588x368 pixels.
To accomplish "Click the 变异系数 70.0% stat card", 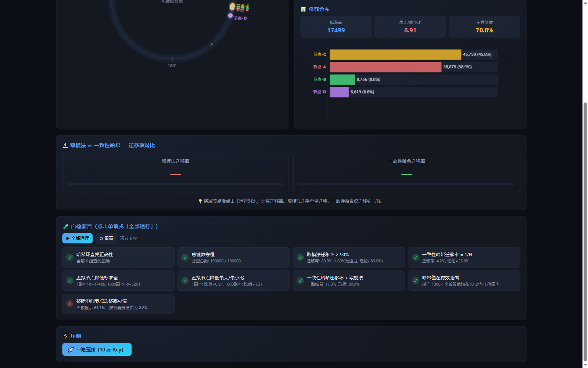I will (x=484, y=27).
